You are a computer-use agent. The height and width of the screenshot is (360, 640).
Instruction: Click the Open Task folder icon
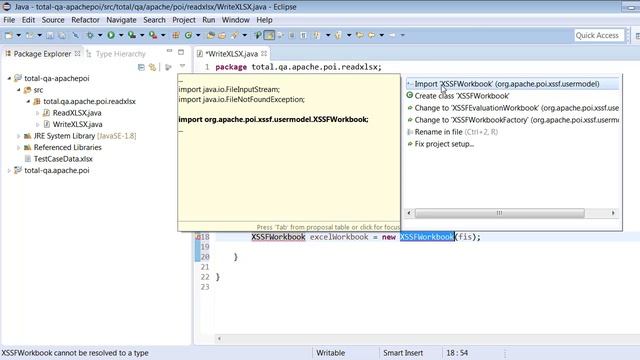click(222, 36)
